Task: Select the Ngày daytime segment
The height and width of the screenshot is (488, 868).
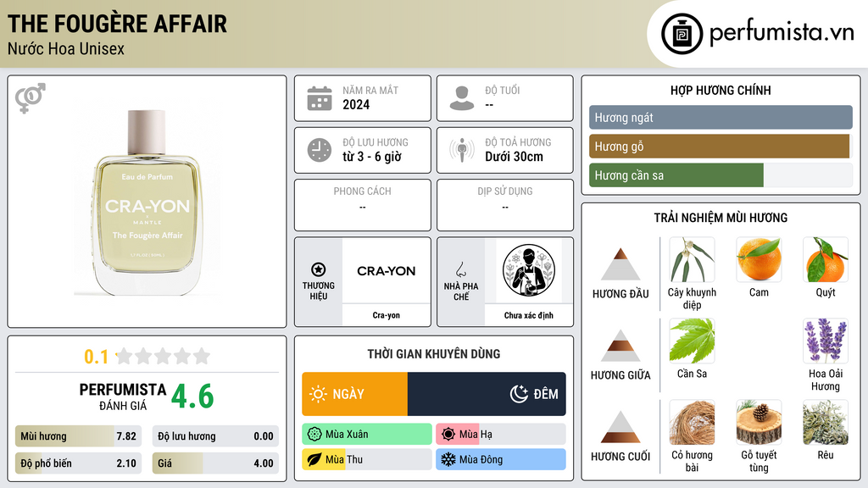Action: [355, 394]
